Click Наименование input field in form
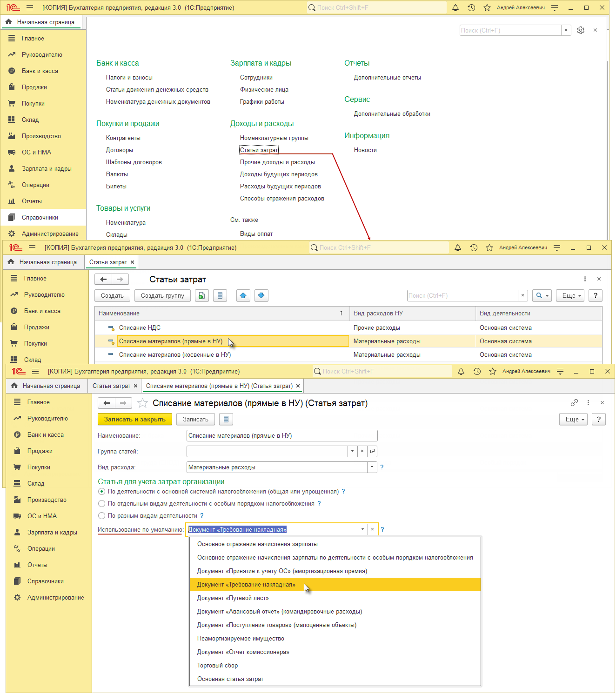 (x=282, y=435)
